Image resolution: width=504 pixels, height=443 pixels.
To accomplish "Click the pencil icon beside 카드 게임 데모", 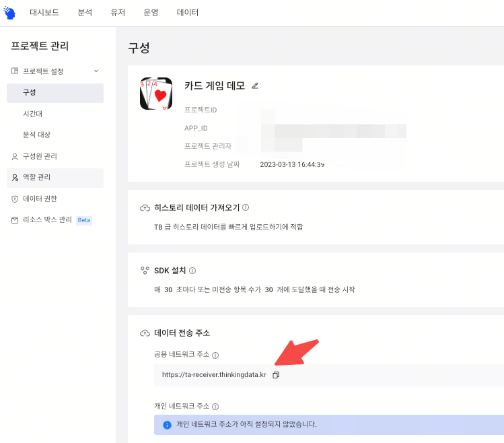I will click(254, 86).
